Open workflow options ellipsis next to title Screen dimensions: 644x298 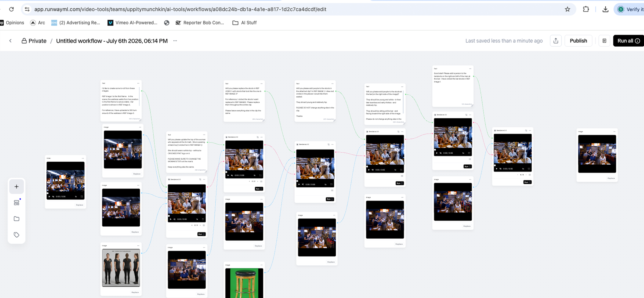(175, 41)
